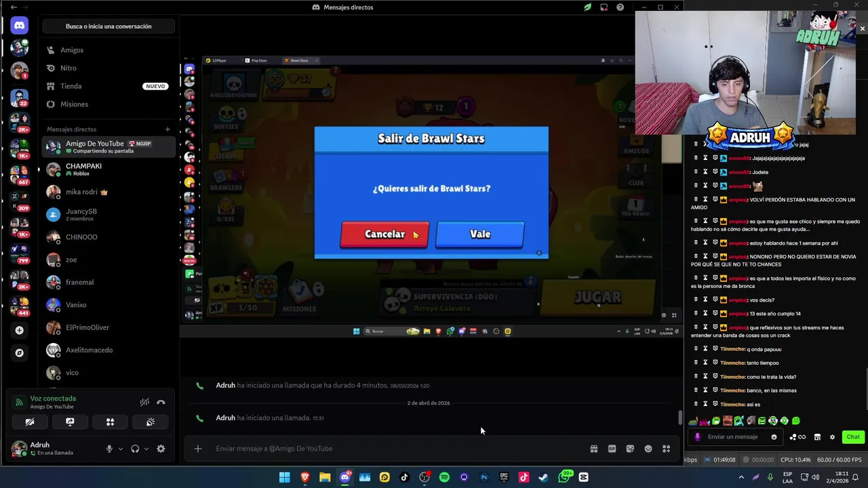Screen dimensions: 868x488
Task: Toggle microphone mute for Adruh
Action: click(x=109, y=449)
